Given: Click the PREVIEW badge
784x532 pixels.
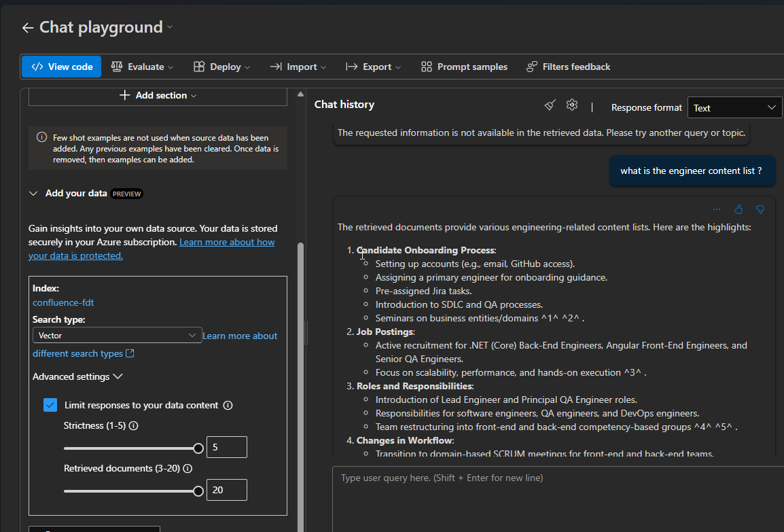Looking at the screenshot, I should (126, 194).
